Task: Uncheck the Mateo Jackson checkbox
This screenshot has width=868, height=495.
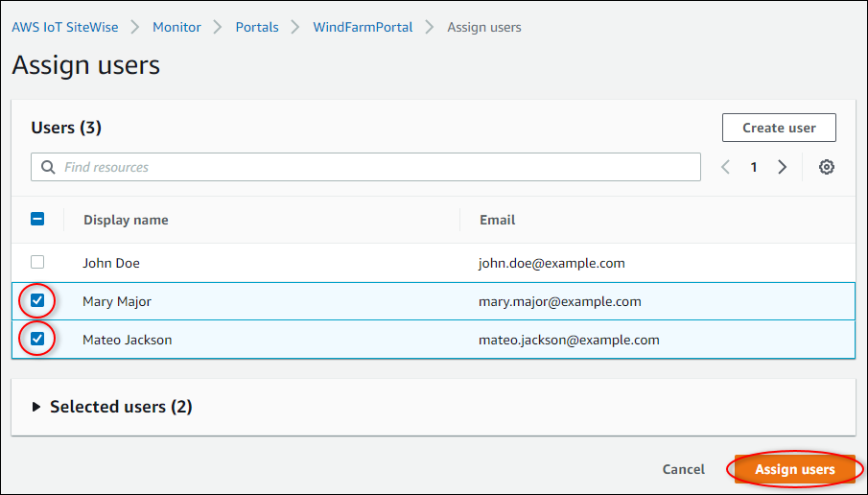Action: [37, 339]
